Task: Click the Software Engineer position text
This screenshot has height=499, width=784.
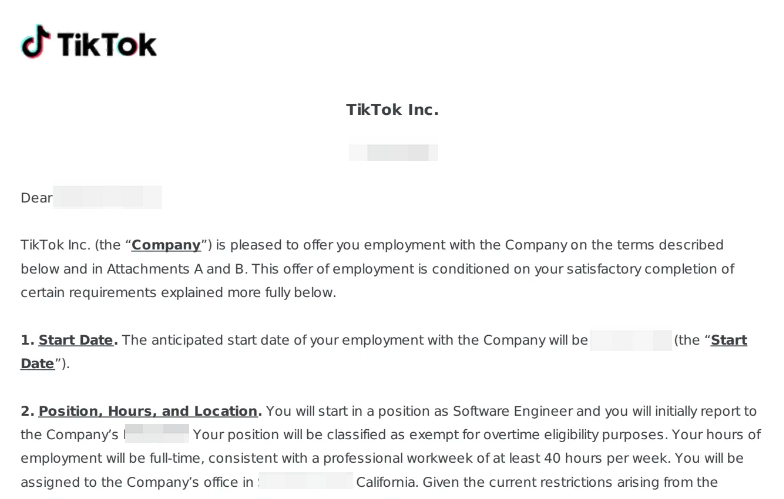Action: [x=512, y=411]
